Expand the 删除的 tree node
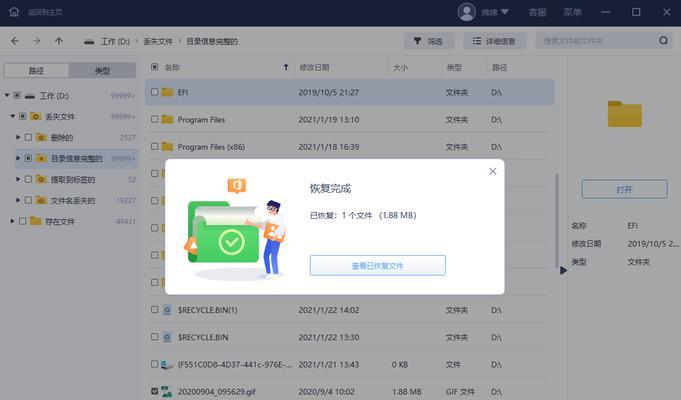This screenshot has height=400, width=681. (18, 137)
